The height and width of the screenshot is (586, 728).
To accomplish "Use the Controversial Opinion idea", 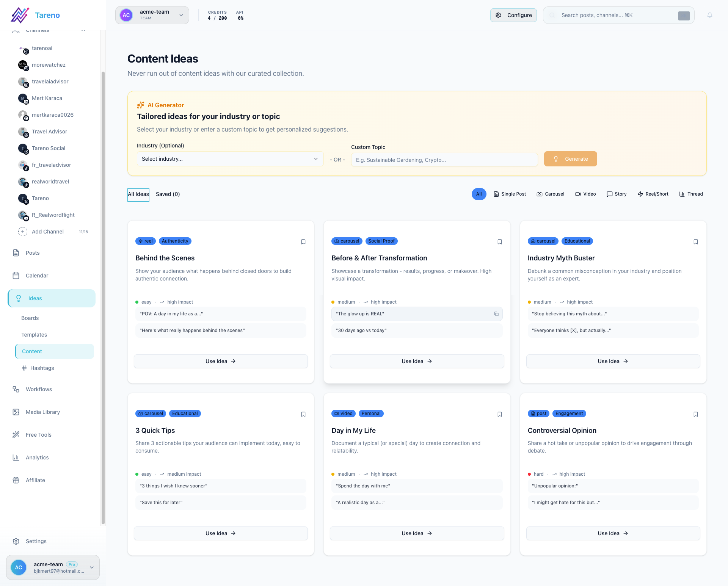I will click(612, 533).
